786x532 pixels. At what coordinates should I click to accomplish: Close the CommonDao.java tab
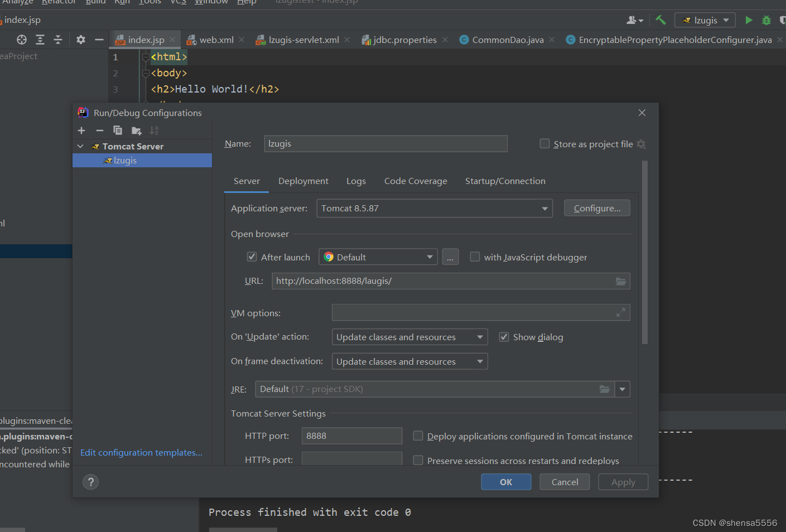click(552, 40)
